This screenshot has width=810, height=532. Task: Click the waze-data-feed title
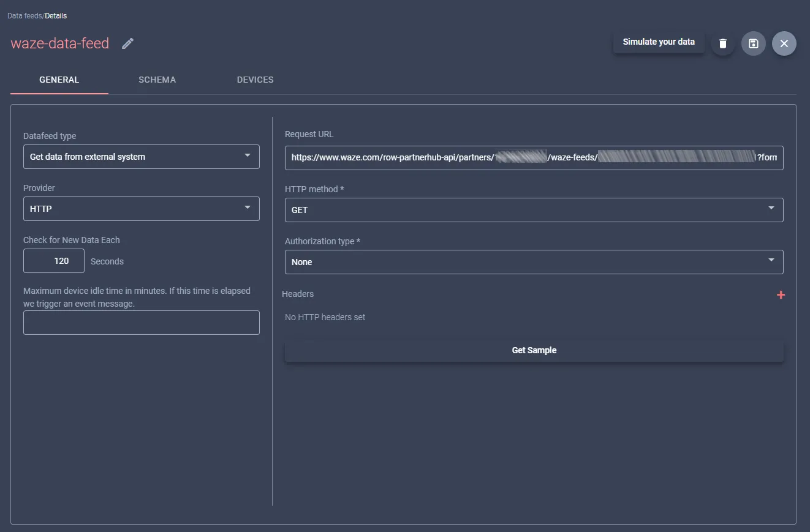60,43
